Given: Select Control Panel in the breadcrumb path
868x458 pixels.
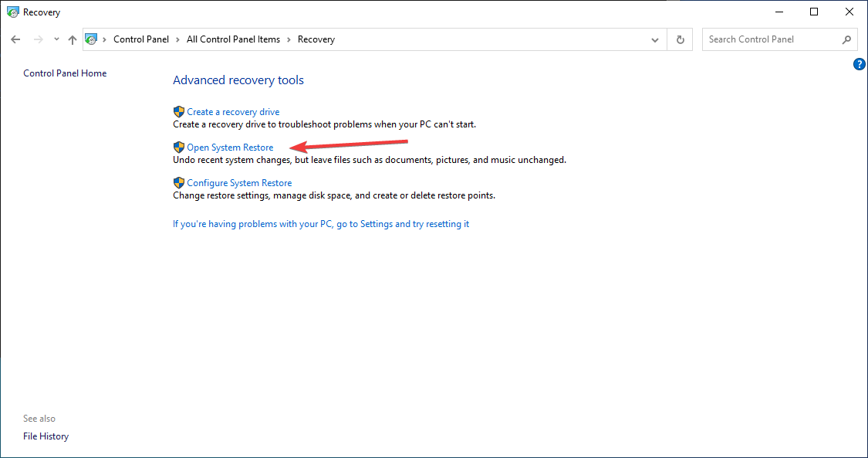Looking at the screenshot, I should (x=141, y=39).
